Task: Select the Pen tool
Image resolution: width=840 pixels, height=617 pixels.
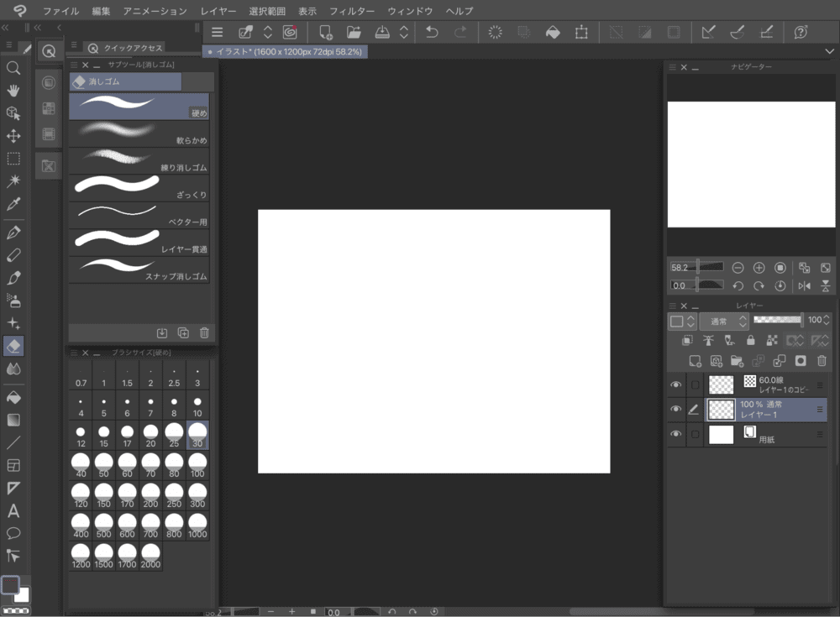Action: 13,233
